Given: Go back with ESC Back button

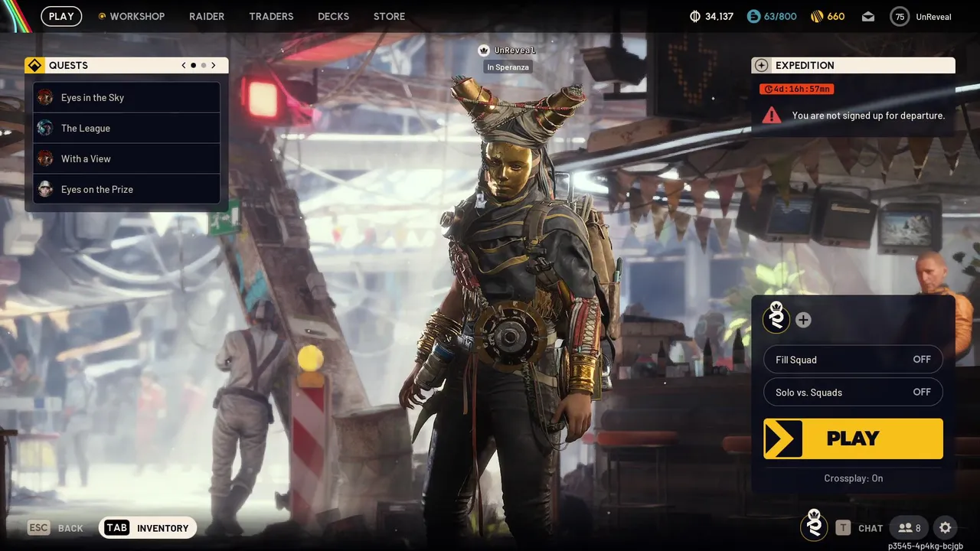Looking at the screenshot, I should [55, 528].
